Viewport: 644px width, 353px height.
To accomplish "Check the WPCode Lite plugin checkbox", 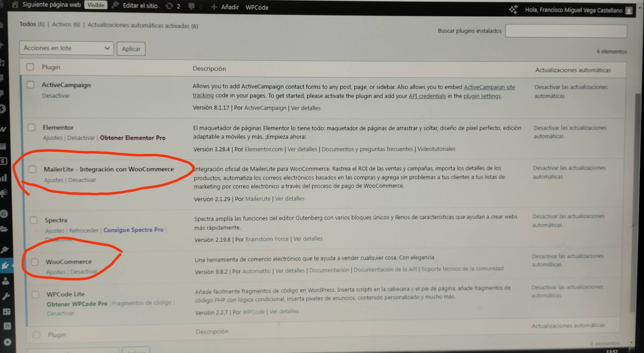I will 35,294.
